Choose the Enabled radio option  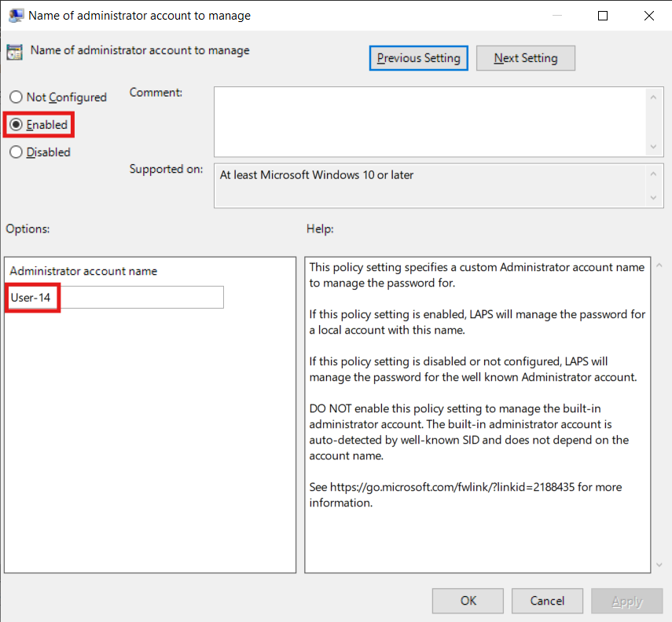(x=16, y=125)
